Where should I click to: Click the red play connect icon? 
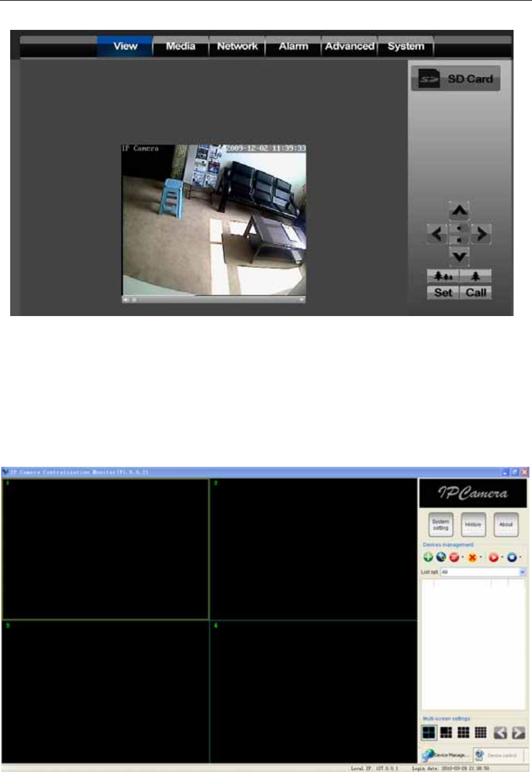(494, 557)
